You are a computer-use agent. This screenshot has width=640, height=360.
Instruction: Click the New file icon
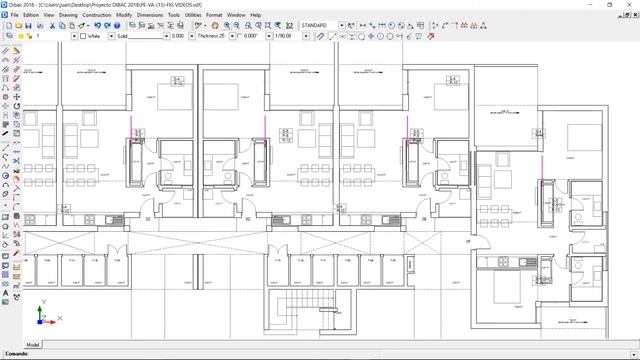(x=9, y=26)
